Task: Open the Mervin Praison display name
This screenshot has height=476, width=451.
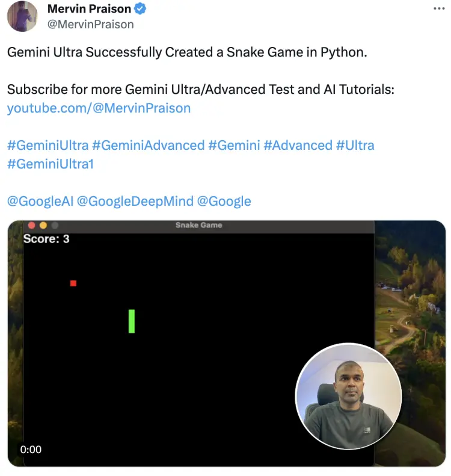Action: tap(89, 9)
